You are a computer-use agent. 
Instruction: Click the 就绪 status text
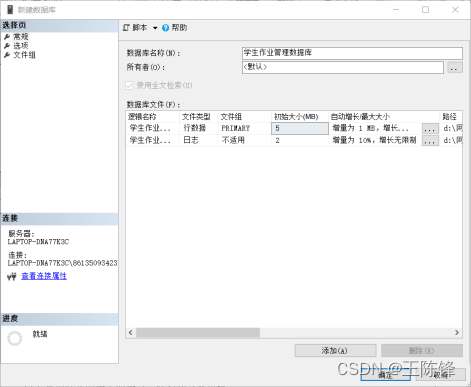[x=40, y=334]
